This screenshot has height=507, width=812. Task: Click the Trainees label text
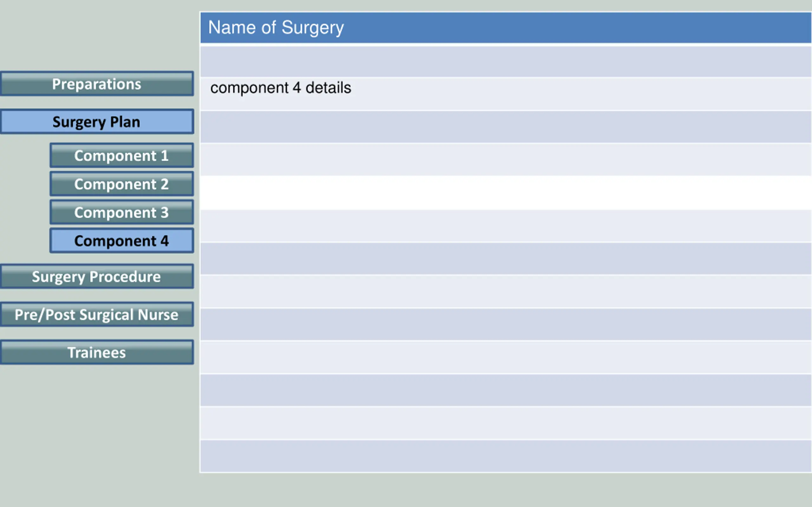click(x=97, y=352)
